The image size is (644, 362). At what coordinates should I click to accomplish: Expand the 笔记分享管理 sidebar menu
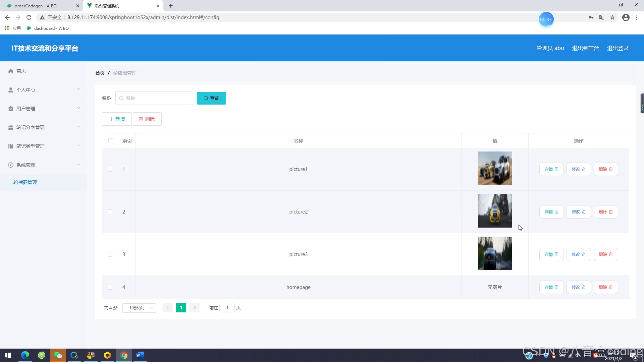tap(44, 127)
